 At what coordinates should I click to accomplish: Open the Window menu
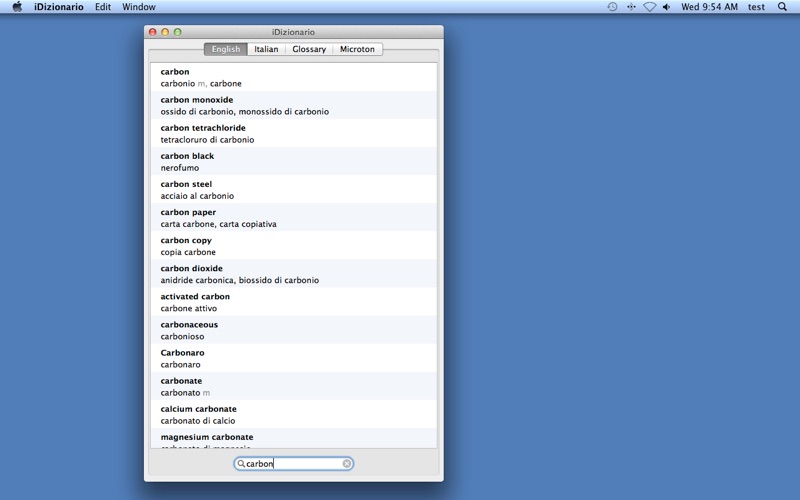pyautogui.click(x=139, y=7)
